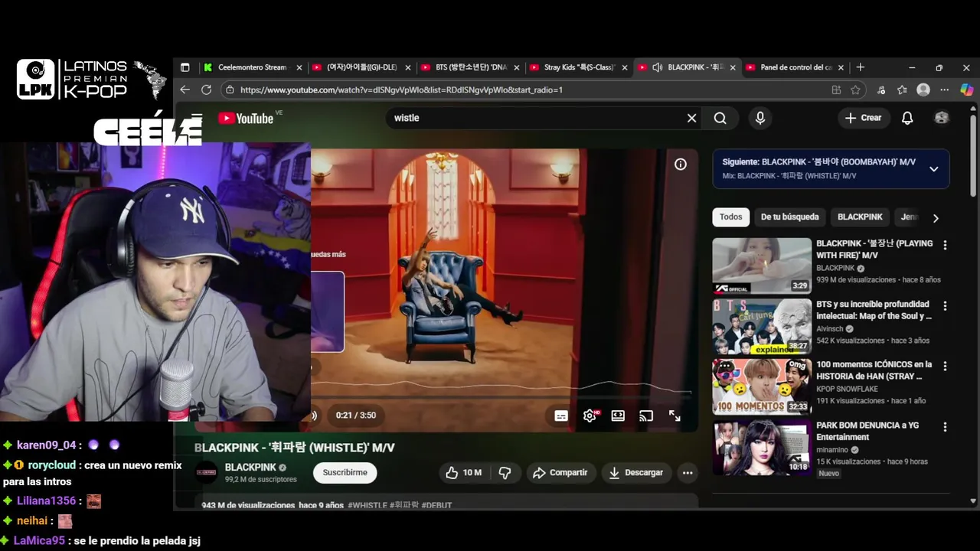Run the search with magnifier button
The width and height of the screenshot is (980, 551).
point(720,118)
